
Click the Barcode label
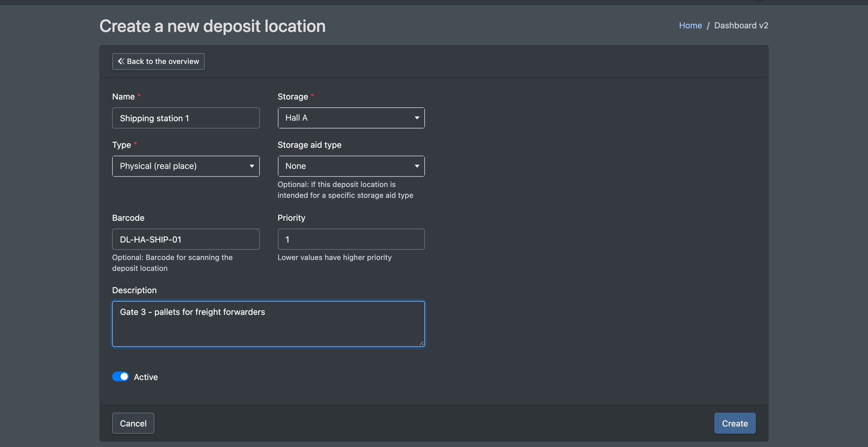coord(128,218)
